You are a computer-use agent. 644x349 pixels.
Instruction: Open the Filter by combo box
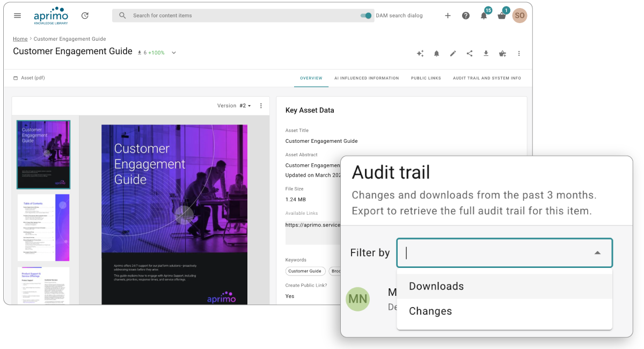point(504,253)
